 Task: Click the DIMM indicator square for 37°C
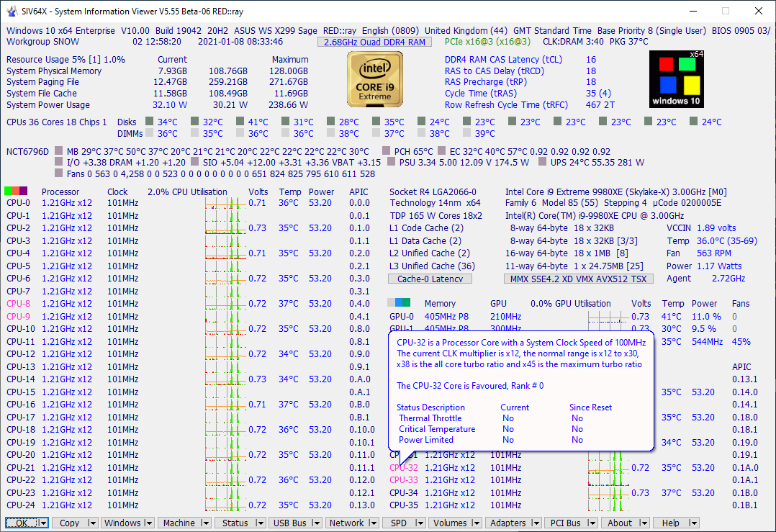click(x=376, y=132)
